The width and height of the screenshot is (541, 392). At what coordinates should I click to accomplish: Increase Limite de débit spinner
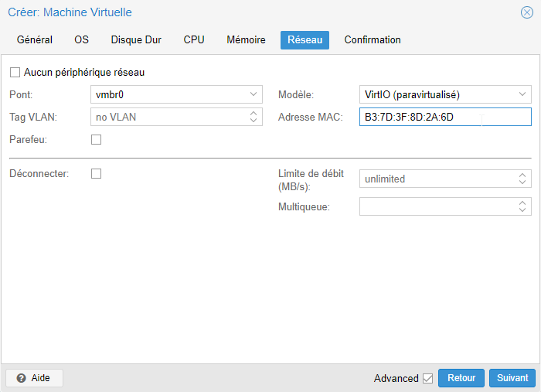[522, 176]
